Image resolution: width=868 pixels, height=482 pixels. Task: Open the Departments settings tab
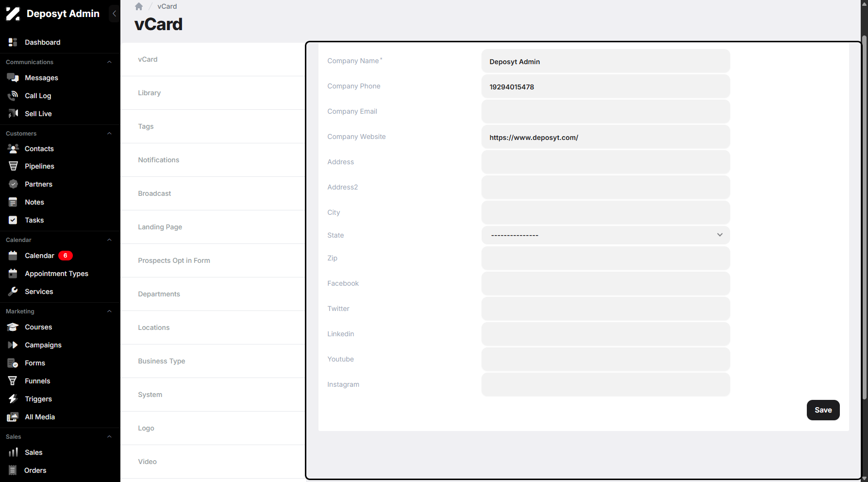coord(213,294)
